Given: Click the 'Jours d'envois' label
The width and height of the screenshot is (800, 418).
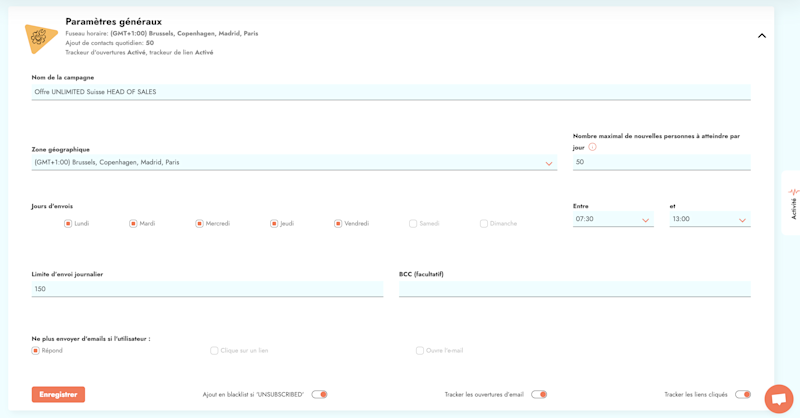Looking at the screenshot, I should (52, 206).
